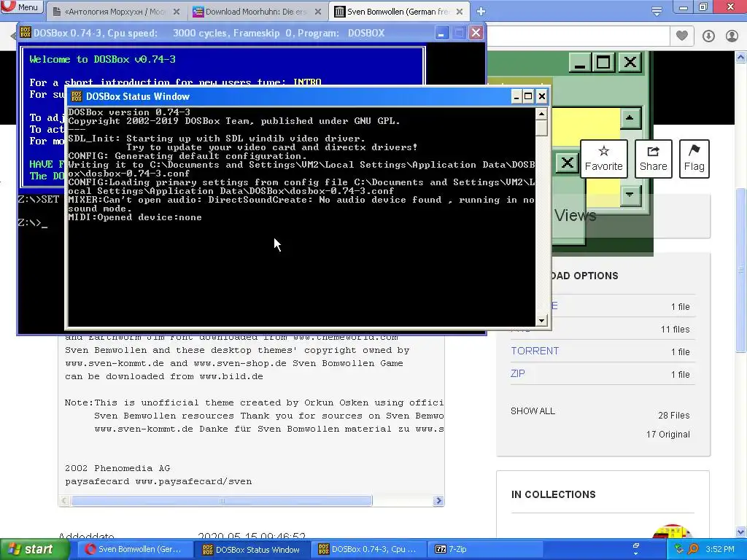Close the Download Moorhuhn tab
The height and width of the screenshot is (560, 747).
coord(318,12)
